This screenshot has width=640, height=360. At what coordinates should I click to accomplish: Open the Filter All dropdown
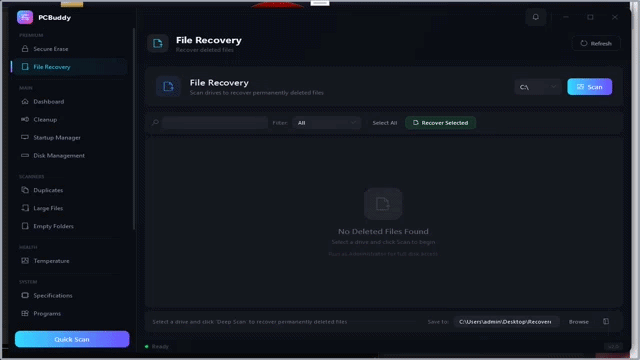click(x=327, y=122)
